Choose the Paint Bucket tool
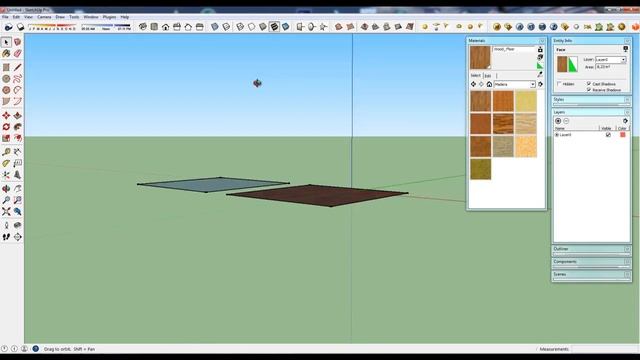Screen dimensions: 640x360 (x=6, y=53)
